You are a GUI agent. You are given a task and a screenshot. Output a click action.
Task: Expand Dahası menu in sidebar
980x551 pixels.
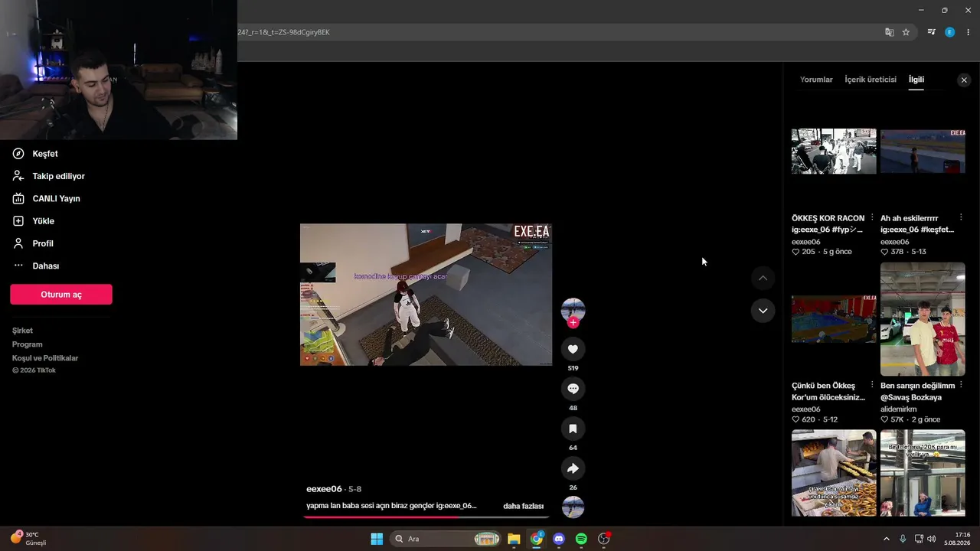[35, 266]
